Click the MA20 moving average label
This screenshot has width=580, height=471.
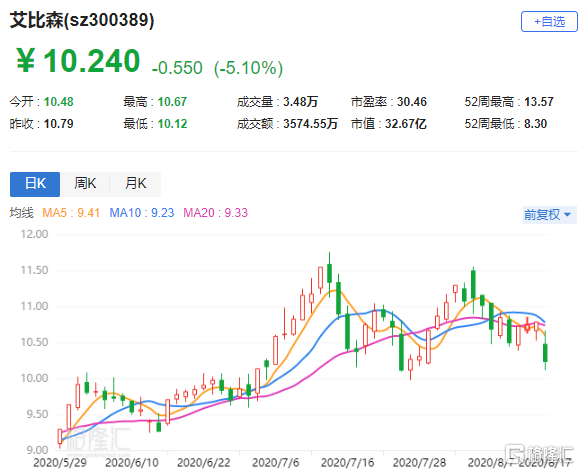[215, 213]
